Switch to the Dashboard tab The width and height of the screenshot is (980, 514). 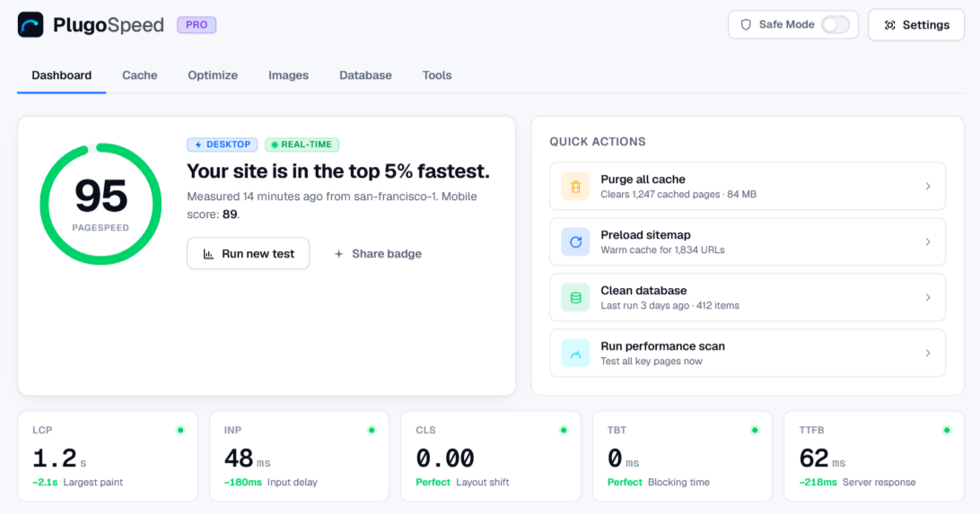click(x=61, y=75)
